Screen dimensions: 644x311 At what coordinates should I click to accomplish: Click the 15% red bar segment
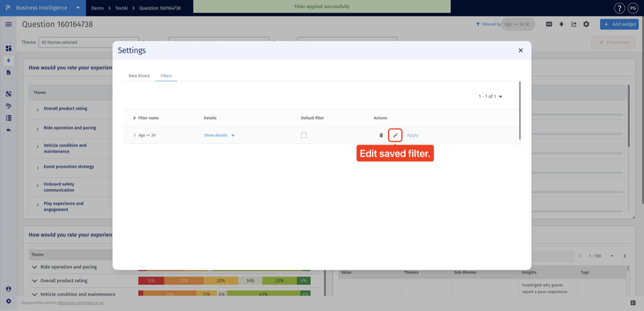[151, 281]
